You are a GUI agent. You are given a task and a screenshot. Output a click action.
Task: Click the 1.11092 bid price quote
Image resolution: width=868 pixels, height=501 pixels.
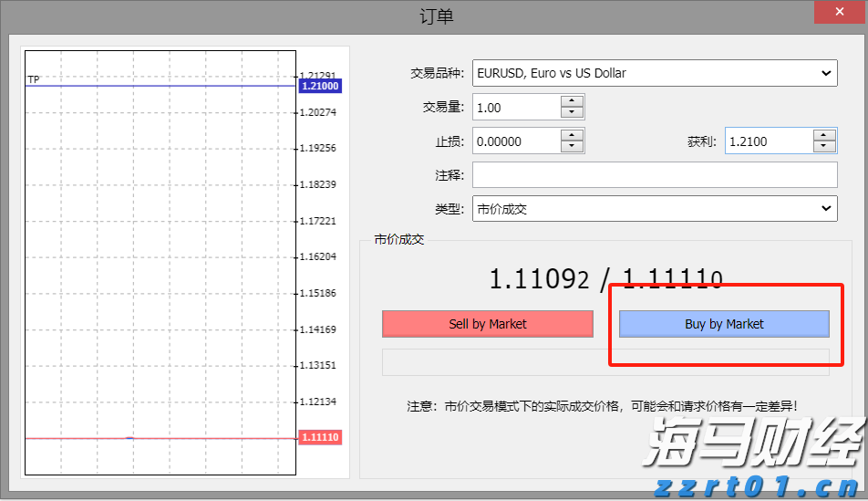[x=540, y=279]
